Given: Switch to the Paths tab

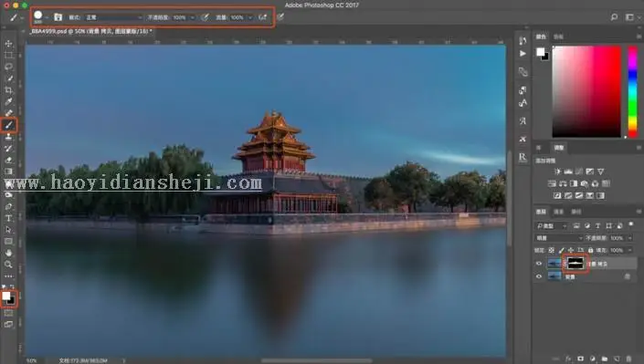Looking at the screenshot, I should tap(575, 212).
